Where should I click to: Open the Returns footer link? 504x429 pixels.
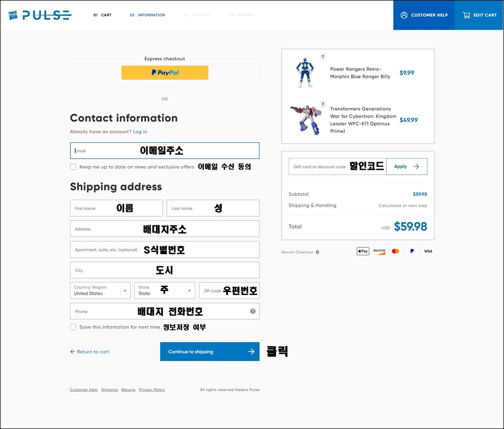click(x=128, y=390)
